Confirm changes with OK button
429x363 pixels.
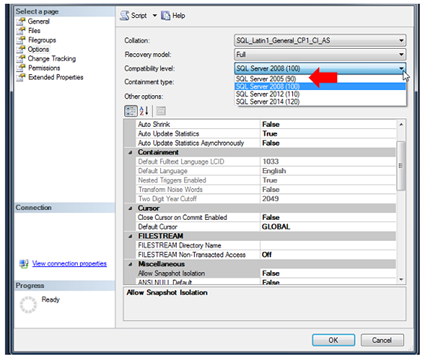[x=333, y=340]
